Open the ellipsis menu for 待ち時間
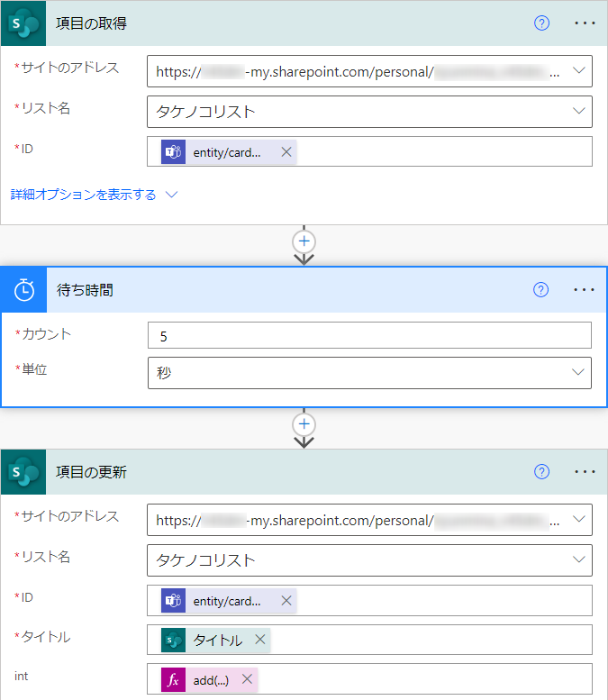 tap(584, 290)
